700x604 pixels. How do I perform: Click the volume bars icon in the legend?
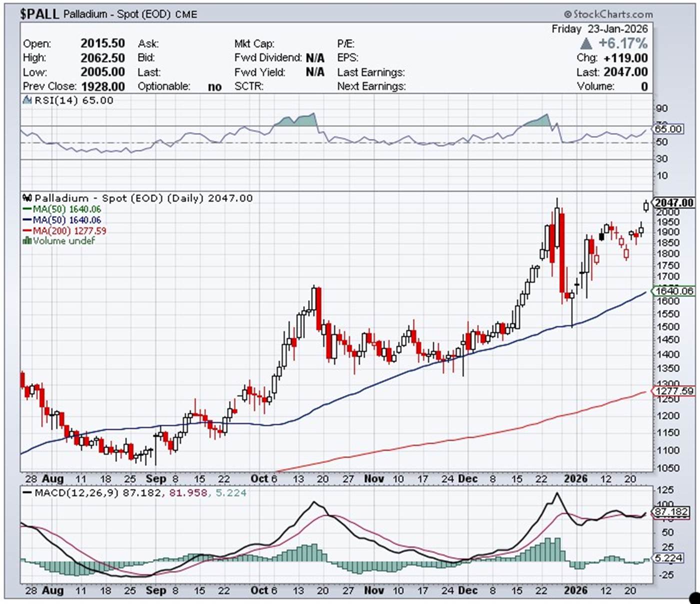click(x=27, y=241)
